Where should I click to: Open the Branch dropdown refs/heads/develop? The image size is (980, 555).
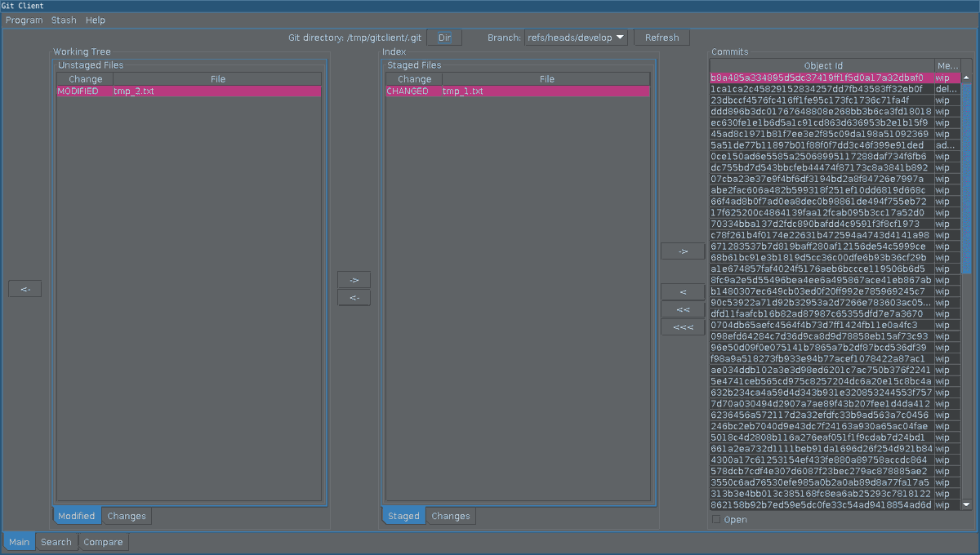[577, 38]
